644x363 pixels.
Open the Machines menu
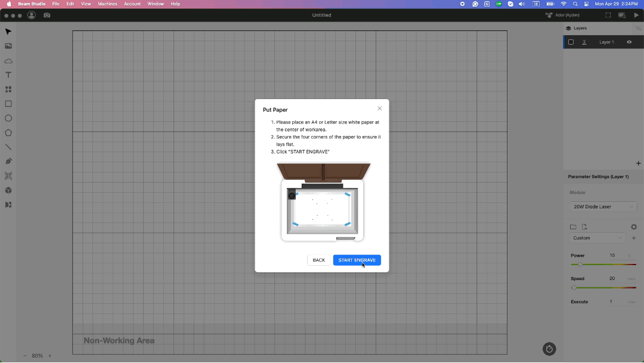(107, 4)
